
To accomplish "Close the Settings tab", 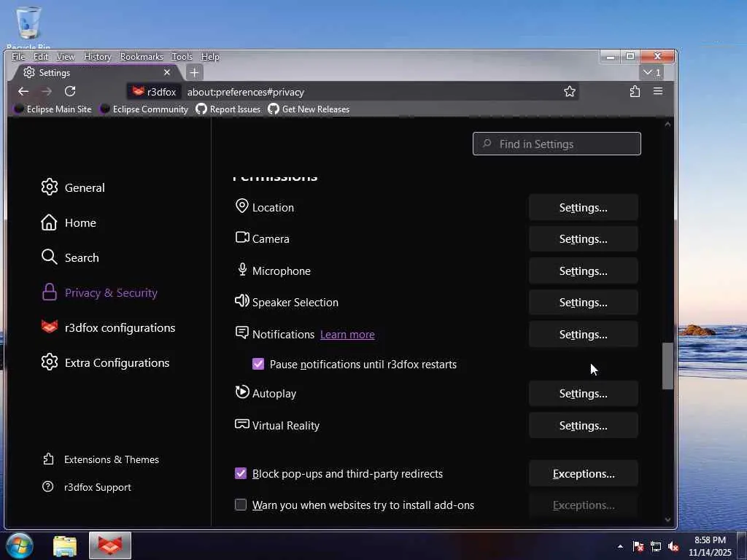I will coord(167,72).
